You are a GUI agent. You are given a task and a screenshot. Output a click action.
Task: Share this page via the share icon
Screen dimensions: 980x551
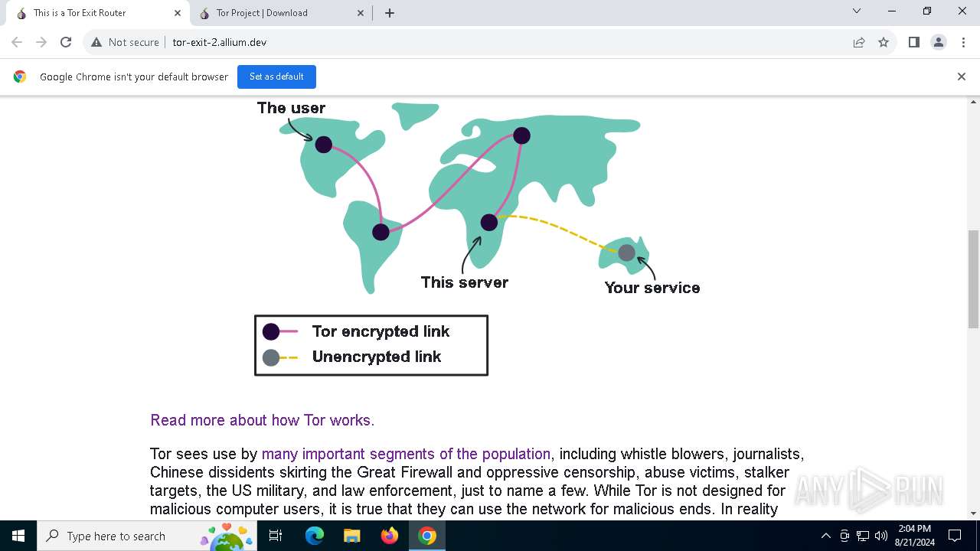pos(859,42)
